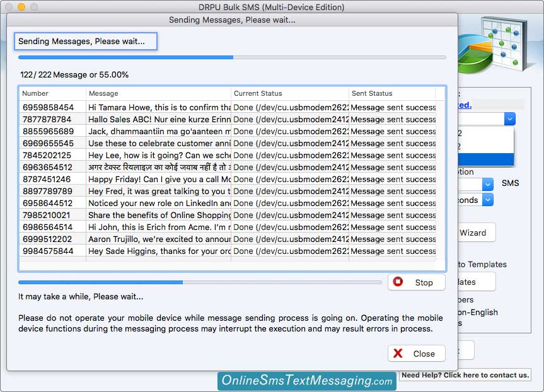Click Sent Status cell for 6999512202
The image size is (544, 392).
393,239
